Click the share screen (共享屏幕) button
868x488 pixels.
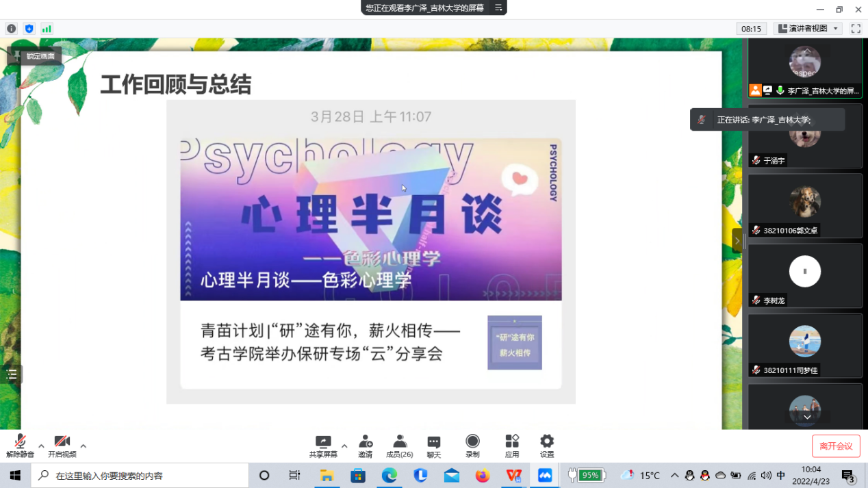coord(323,446)
